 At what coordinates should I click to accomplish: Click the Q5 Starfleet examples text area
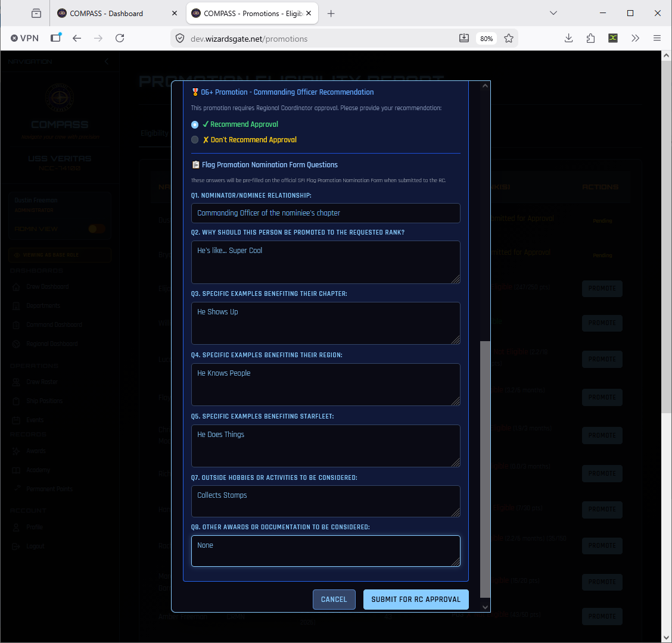click(325, 446)
